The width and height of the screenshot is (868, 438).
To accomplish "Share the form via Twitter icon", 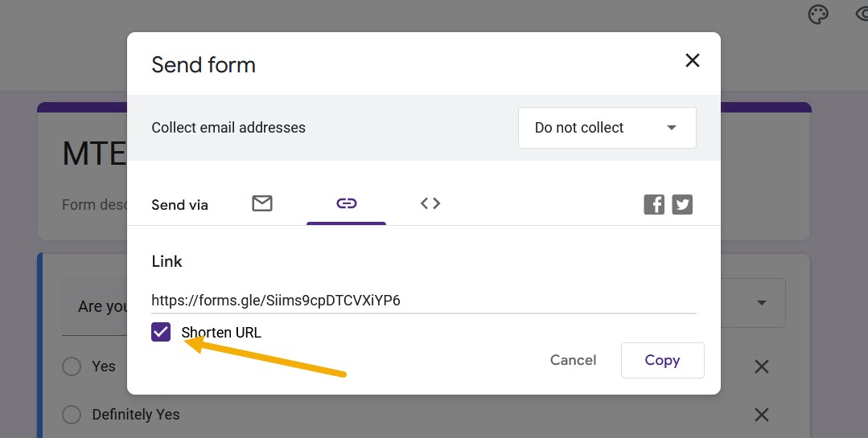I will 682,205.
